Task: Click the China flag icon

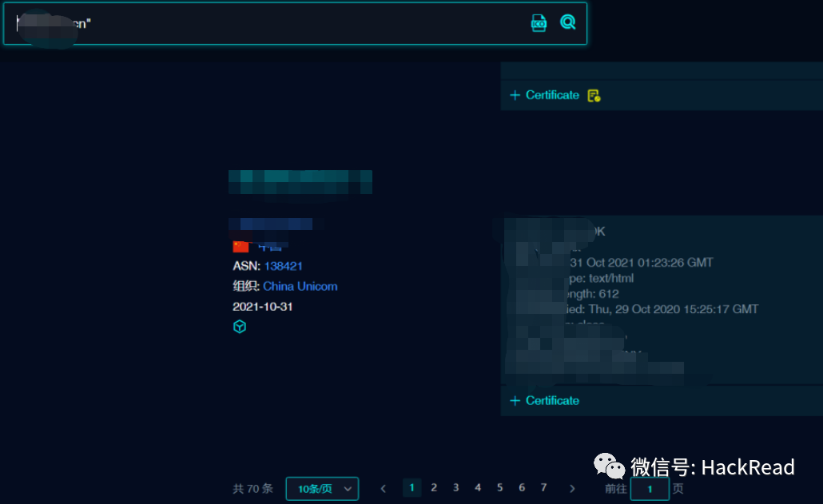Action: pyautogui.click(x=241, y=245)
